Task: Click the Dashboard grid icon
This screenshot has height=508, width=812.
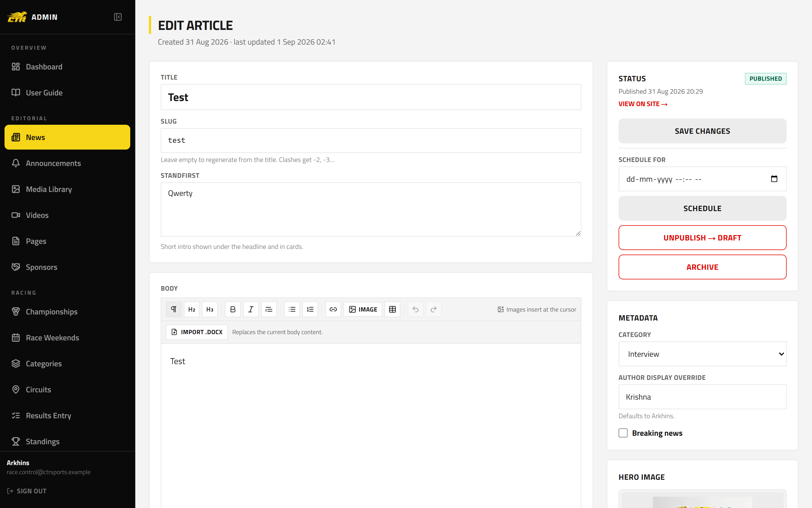Action: click(16, 67)
